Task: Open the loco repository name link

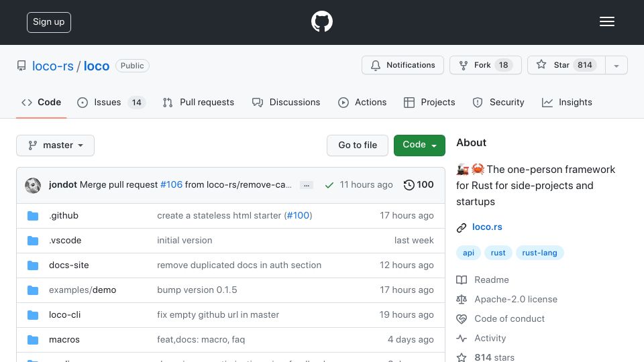Action: coord(97,66)
